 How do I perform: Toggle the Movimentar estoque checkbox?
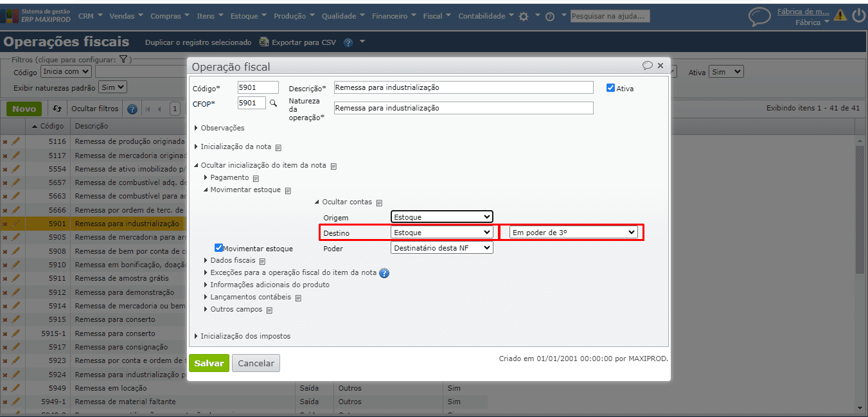(218, 247)
